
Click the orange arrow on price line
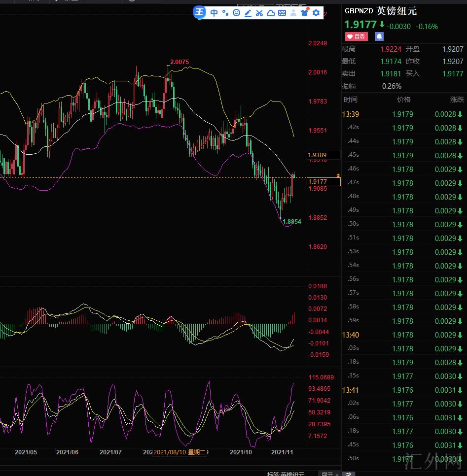338,175
